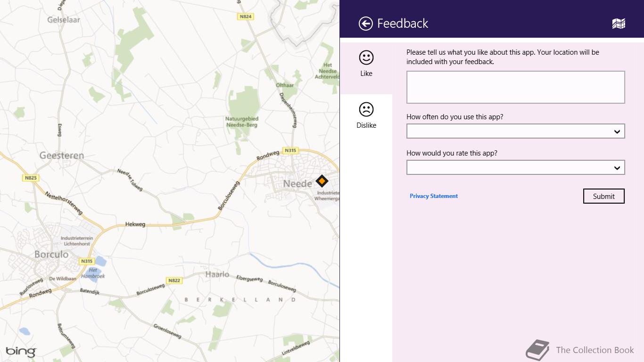This screenshot has width=644, height=362.
Task: Switch to the Dislike tab label
Action: coord(366,125)
